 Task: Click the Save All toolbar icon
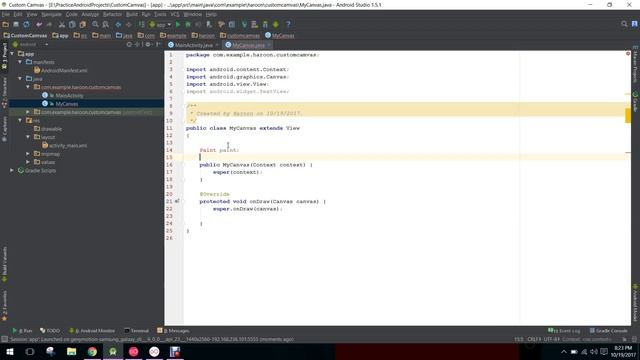pos(16,24)
